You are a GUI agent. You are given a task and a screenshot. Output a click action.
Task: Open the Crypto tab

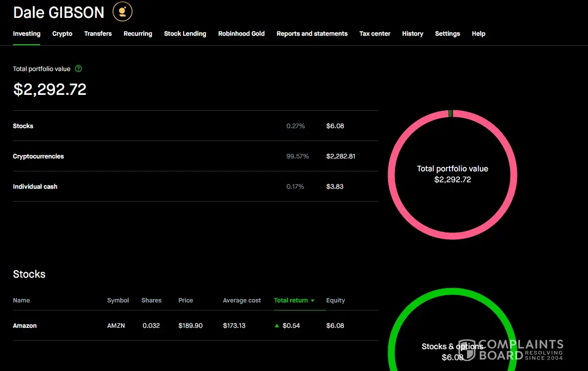click(x=62, y=34)
